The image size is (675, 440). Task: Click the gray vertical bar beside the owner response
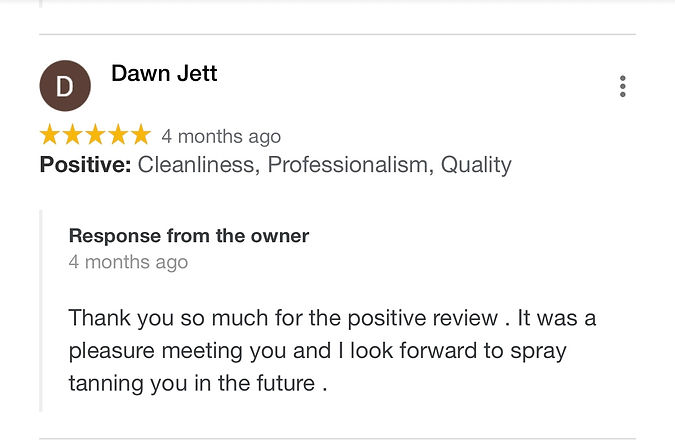tap(41, 311)
